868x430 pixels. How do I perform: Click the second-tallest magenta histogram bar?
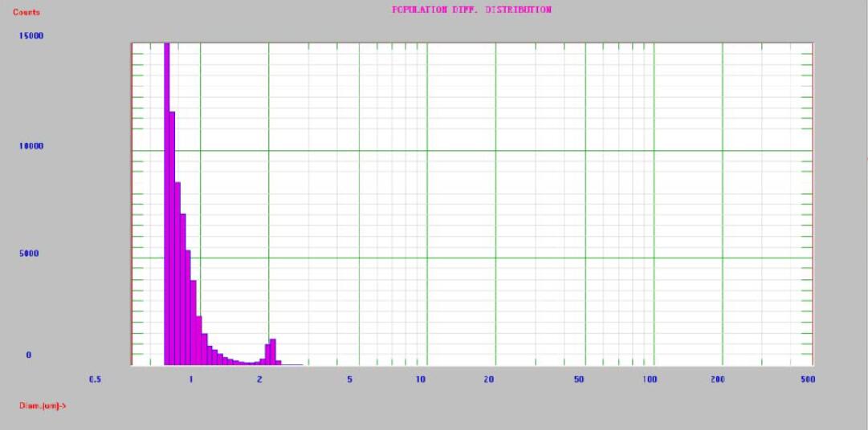tap(172, 241)
